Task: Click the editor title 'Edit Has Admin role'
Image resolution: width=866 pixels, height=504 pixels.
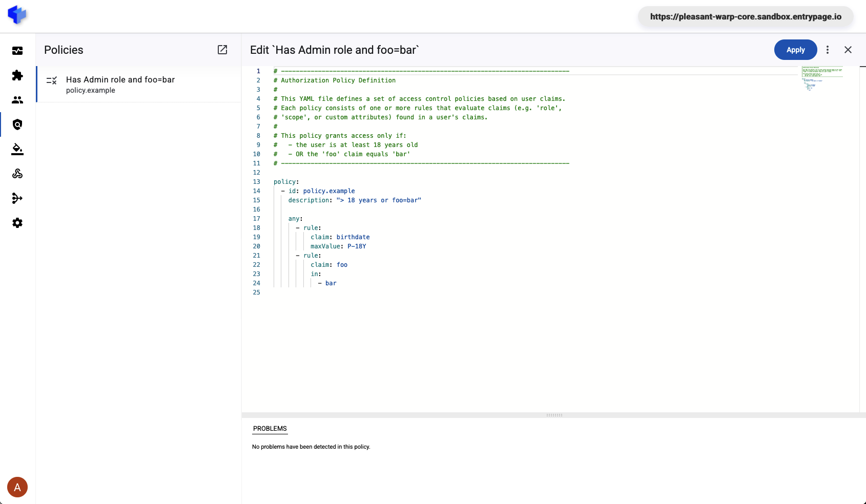Action: [x=335, y=50]
